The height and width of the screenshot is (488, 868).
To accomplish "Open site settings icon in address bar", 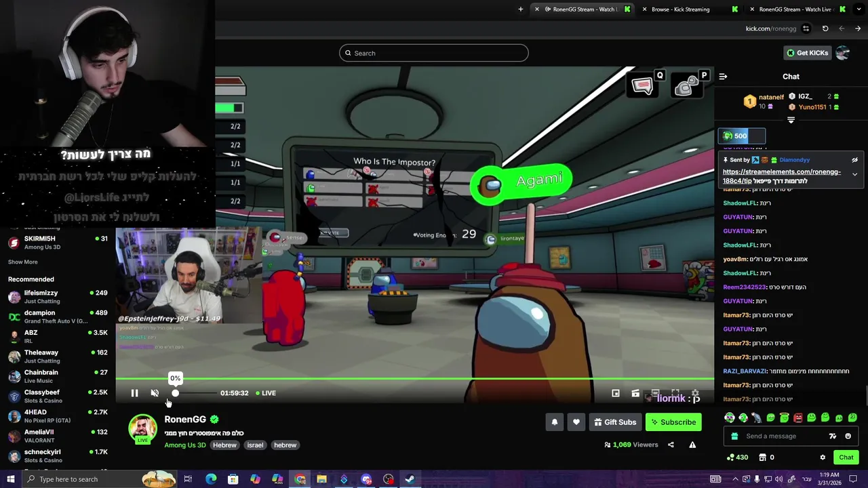I will (806, 28).
